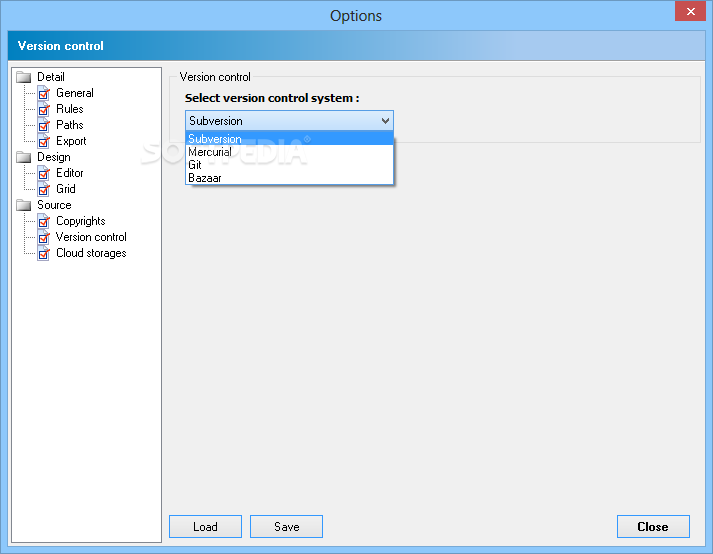Open the version control system dropdown arrow
Screen dimensions: 713x554
click(x=385, y=121)
